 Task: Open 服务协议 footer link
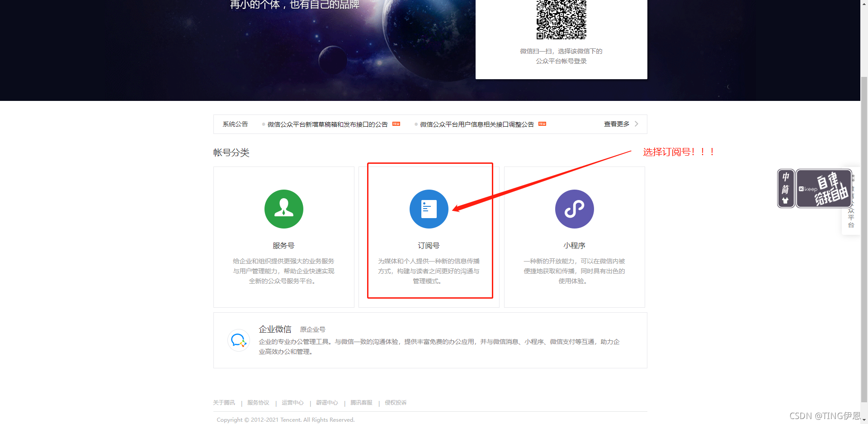[x=258, y=403]
